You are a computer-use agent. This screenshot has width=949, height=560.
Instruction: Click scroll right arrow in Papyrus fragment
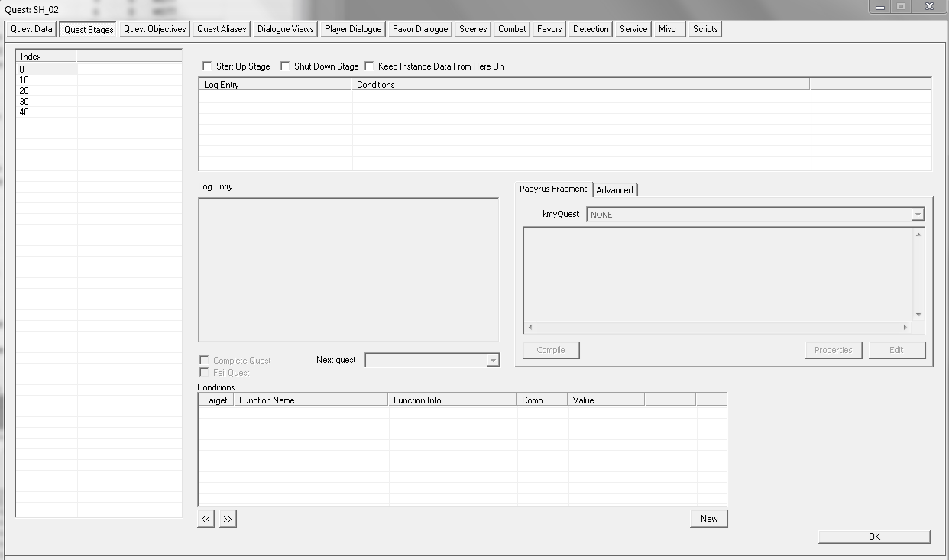click(x=905, y=327)
